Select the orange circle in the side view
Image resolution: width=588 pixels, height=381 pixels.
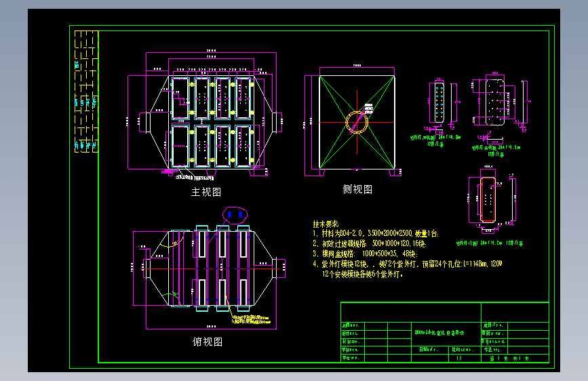pyautogui.click(x=357, y=122)
